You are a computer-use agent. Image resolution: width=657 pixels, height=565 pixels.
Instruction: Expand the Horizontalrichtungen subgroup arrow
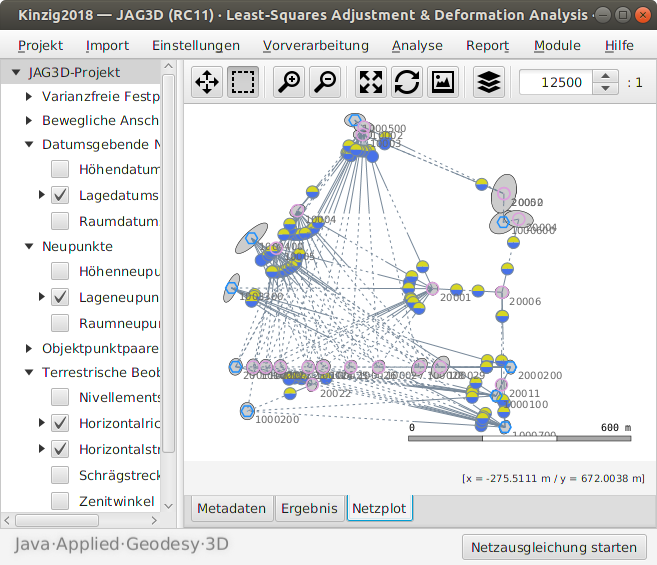(41, 422)
